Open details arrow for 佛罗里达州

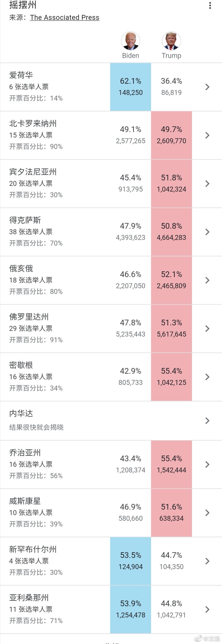207,329
